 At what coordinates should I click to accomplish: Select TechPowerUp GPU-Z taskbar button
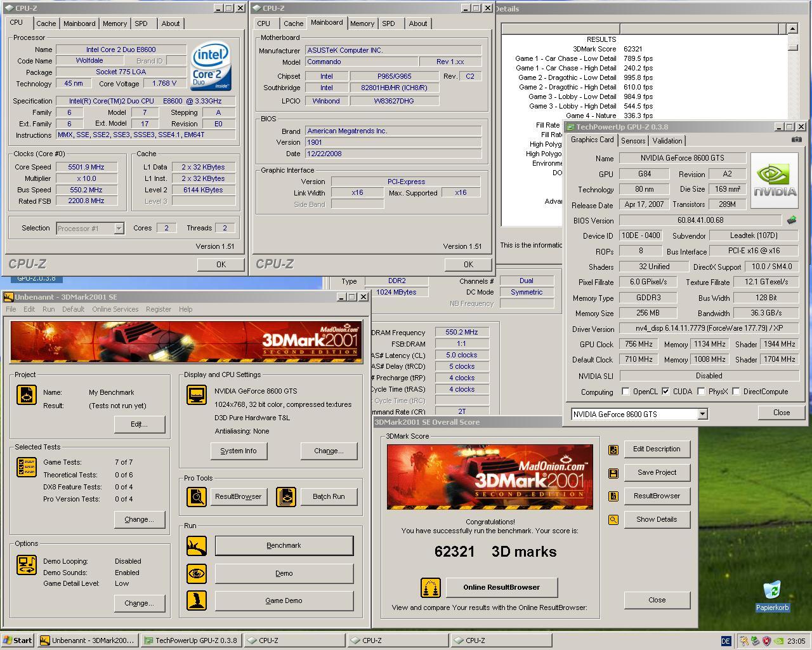point(192,640)
